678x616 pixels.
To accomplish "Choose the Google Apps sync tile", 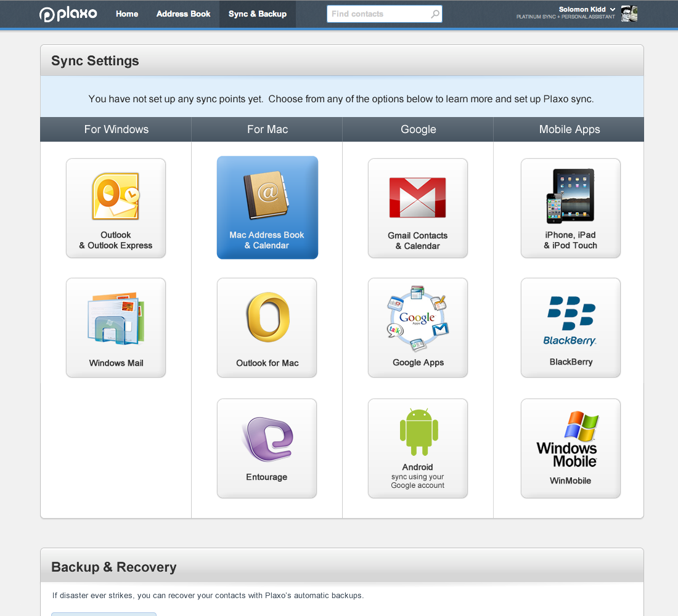I will coord(418,328).
